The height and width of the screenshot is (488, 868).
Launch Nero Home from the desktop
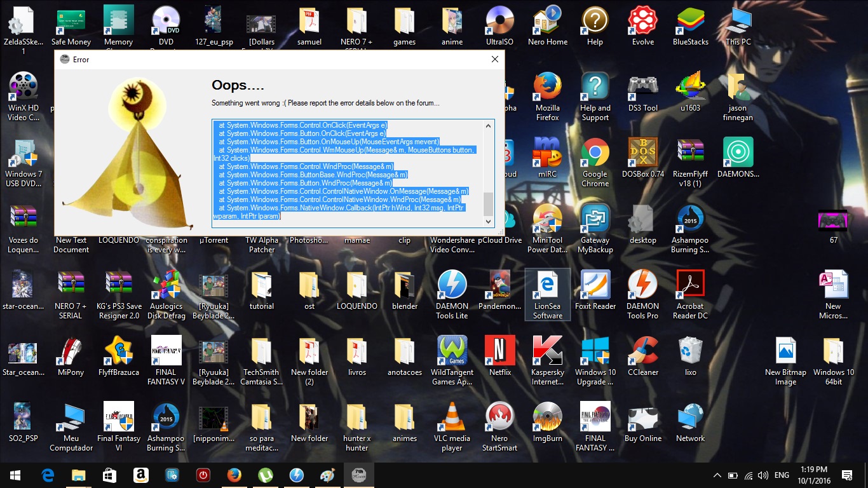tap(548, 27)
